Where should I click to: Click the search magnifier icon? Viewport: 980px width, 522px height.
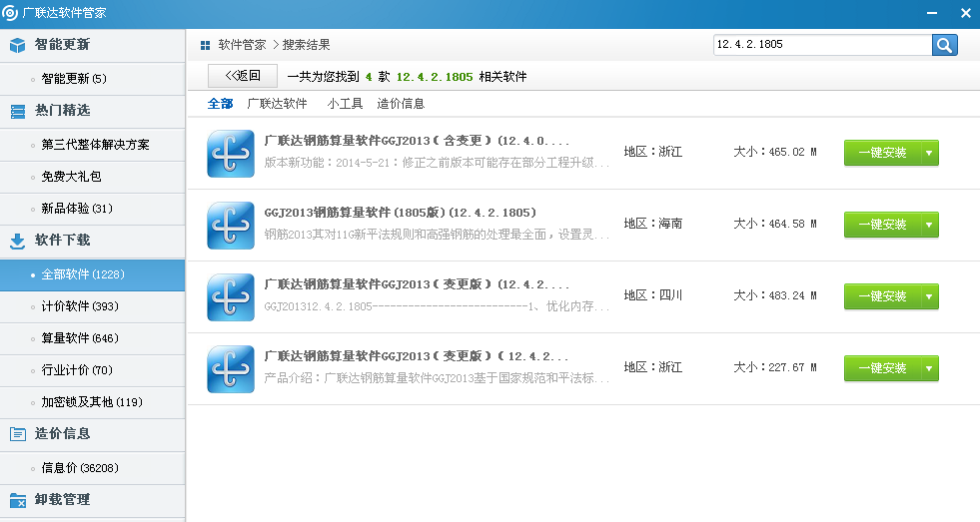(944, 45)
